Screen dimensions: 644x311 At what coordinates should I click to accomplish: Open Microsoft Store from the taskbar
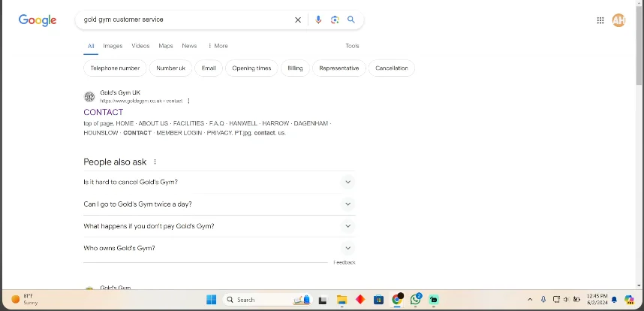[x=378, y=300]
